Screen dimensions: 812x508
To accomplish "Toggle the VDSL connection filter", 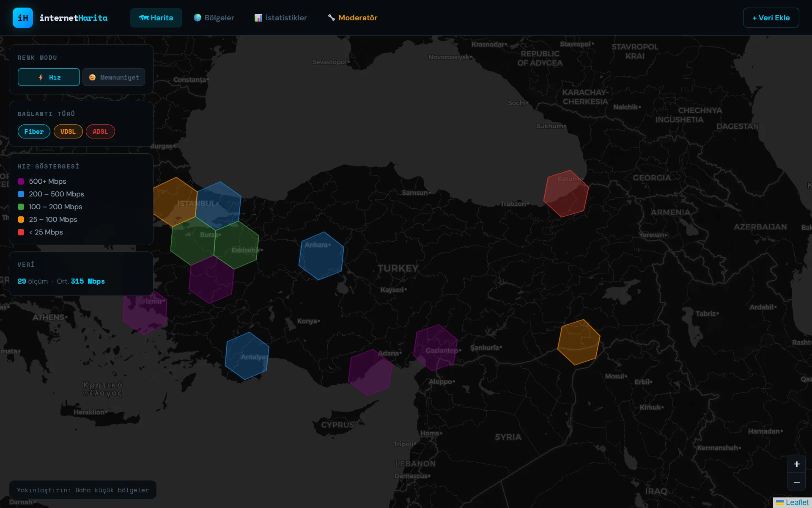I will [68, 132].
